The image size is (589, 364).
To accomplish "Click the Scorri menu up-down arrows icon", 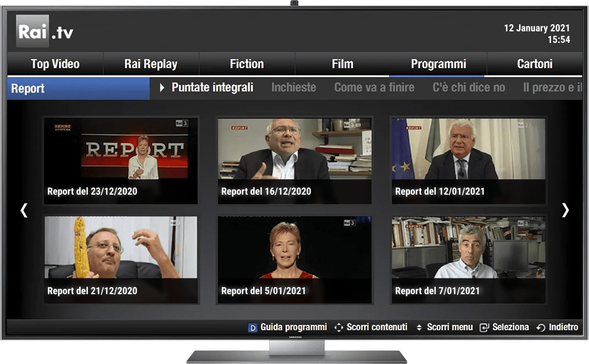I will click(x=419, y=328).
